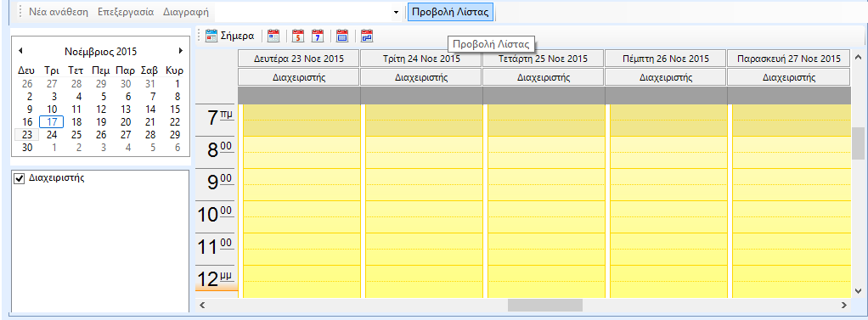Select the 7-day week view icon
Image resolution: width=868 pixels, height=320 pixels.
(317, 36)
